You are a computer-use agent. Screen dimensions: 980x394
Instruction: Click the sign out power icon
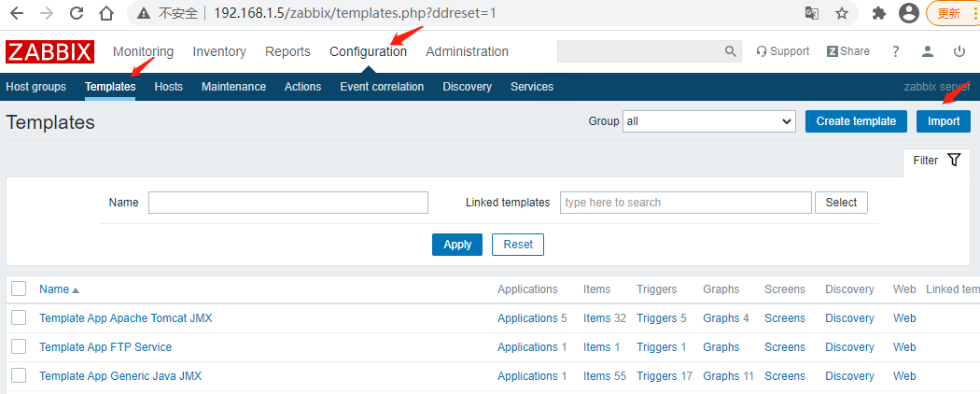[x=959, y=51]
